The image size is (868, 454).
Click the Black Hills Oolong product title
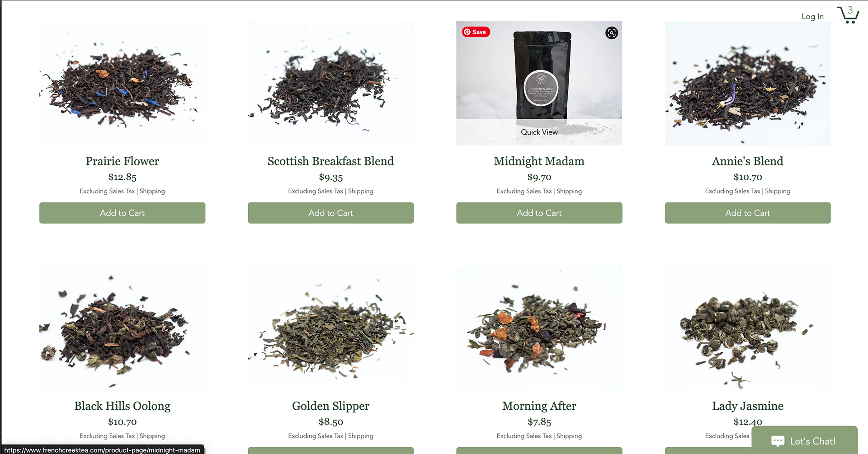(x=122, y=406)
